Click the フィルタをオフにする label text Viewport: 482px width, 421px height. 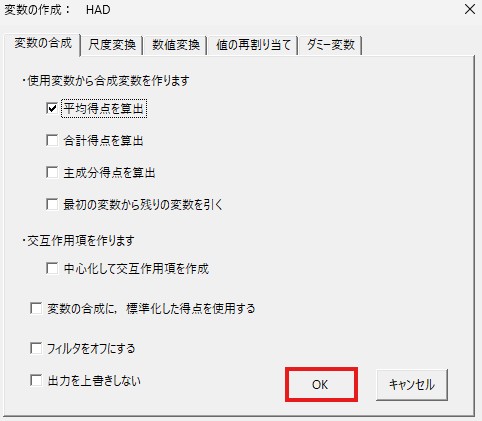pos(91,349)
